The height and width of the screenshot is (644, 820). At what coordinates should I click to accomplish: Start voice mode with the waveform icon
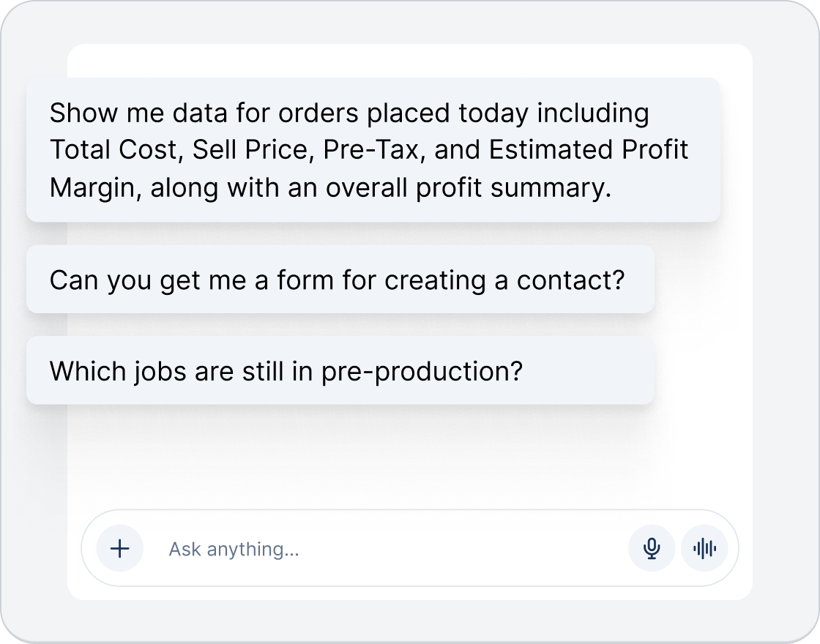pos(704,548)
